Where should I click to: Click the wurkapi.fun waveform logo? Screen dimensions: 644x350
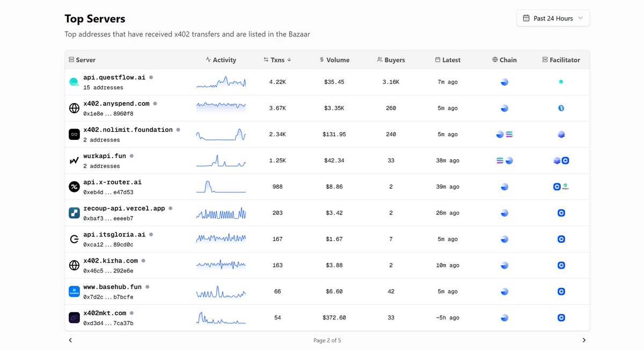point(74,160)
